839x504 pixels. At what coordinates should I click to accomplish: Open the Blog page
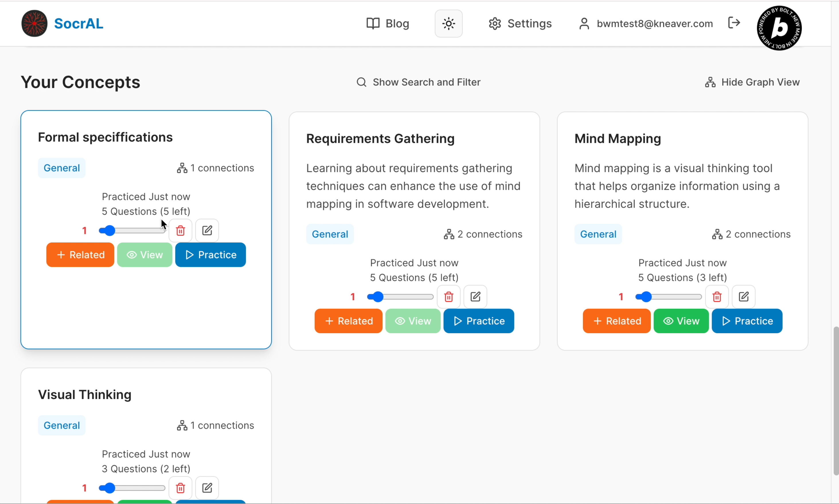(388, 24)
